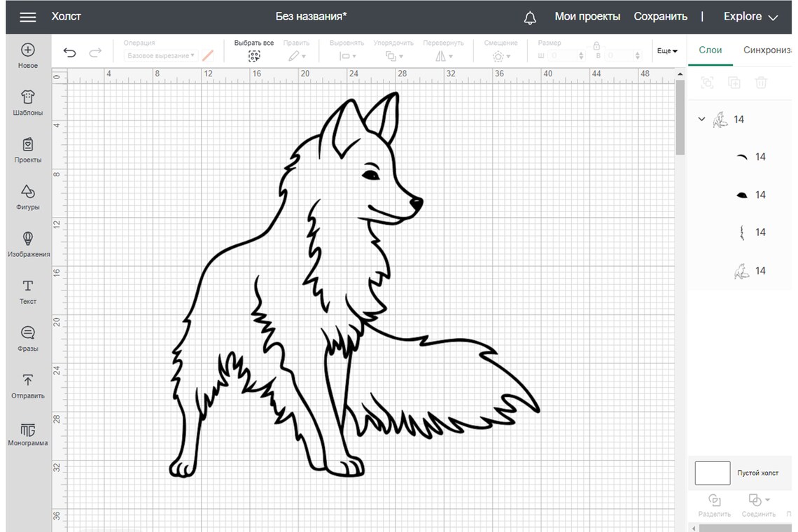
Task: Select the Монограмма tool
Action: (x=27, y=434)
